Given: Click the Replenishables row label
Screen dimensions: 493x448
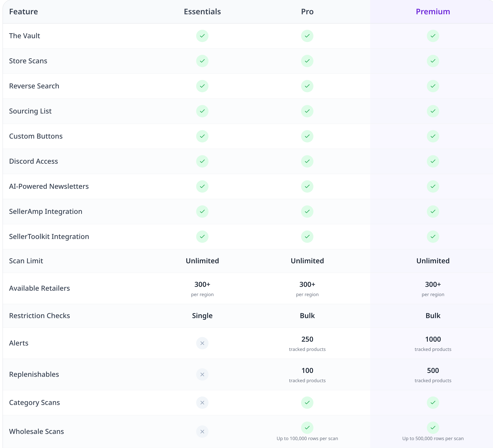Looking at the screenshot, I should tap(34, 374).
